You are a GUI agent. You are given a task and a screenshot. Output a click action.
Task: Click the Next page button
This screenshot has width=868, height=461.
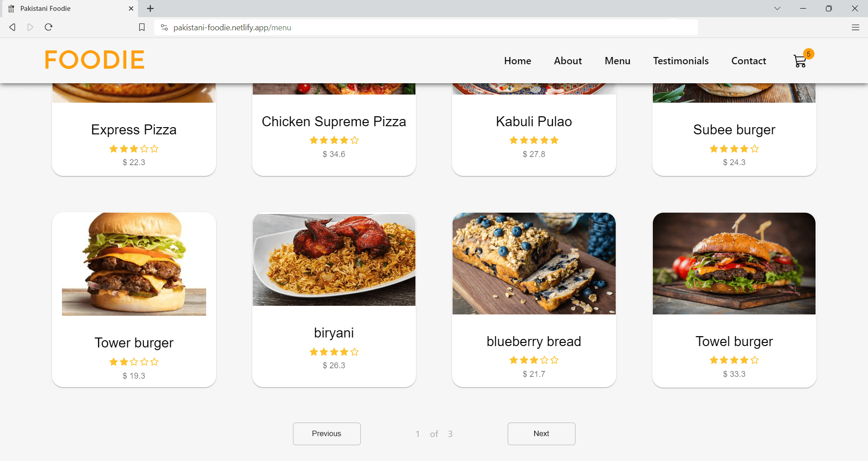tap(541, 433)
